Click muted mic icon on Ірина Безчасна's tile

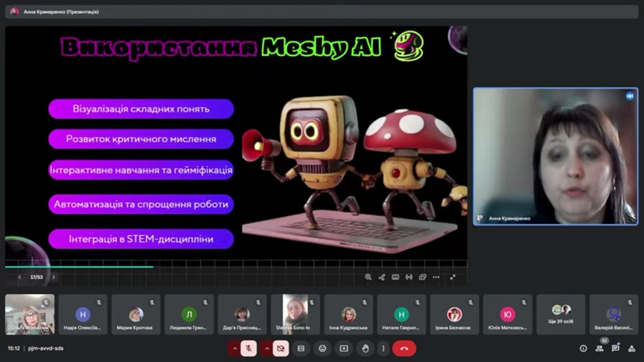click(471, 302)
